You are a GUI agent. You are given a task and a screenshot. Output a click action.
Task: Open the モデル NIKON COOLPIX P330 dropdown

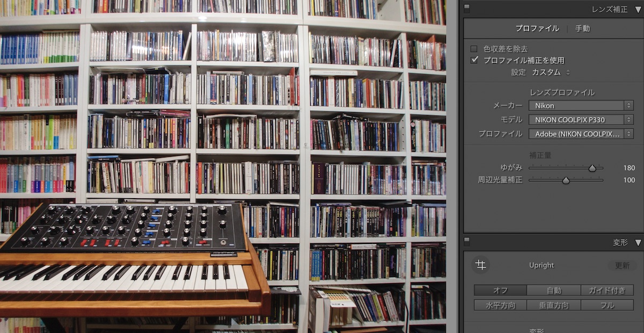point(581,120)
